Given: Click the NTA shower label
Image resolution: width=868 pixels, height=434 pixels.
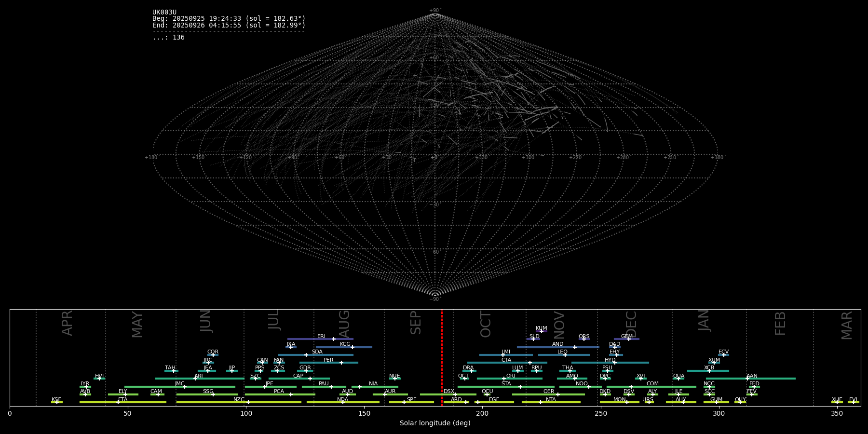Looking at the screenshot, I should 551,400.
